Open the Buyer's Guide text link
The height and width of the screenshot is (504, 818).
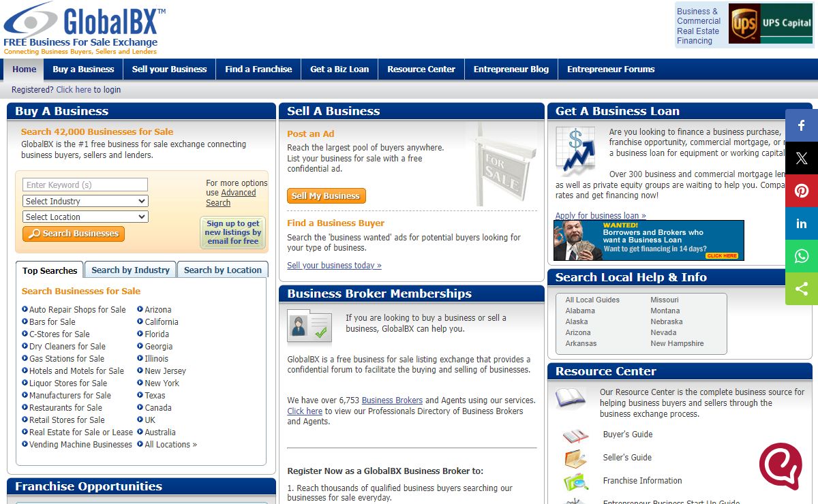click(628, 435)
